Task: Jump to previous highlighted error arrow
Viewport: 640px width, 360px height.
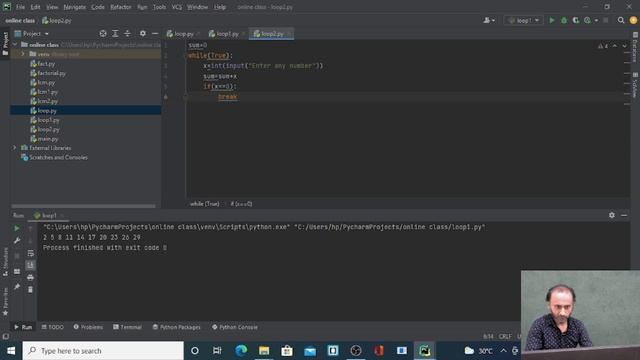Action: tap(615, 46)
